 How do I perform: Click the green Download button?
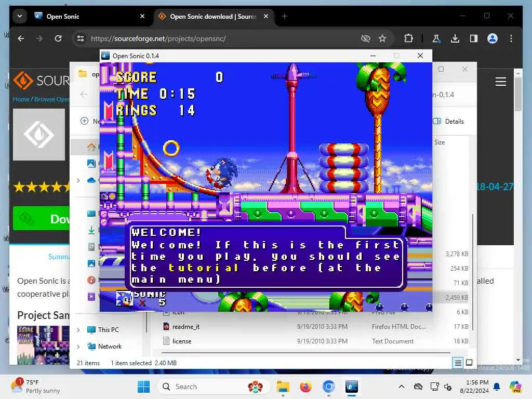(41, 219)
